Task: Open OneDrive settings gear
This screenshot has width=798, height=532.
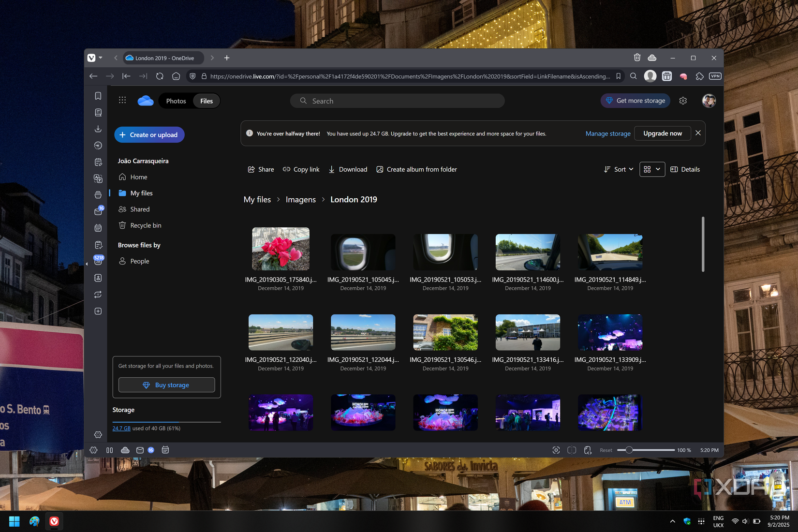Action: tap(683, 101)
